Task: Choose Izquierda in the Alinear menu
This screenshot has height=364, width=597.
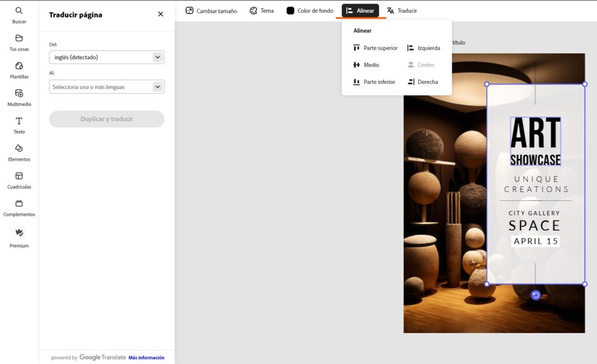Action: coord(424,48)
